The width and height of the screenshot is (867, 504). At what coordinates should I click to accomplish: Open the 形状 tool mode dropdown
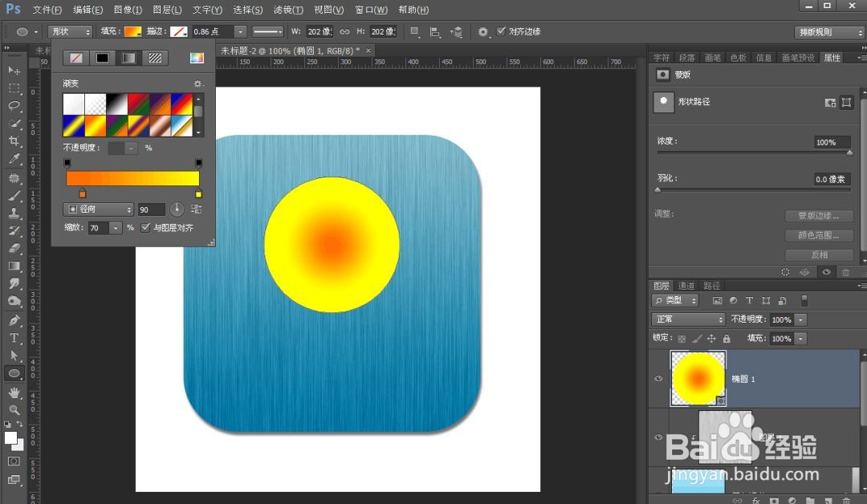pos(70,31)
